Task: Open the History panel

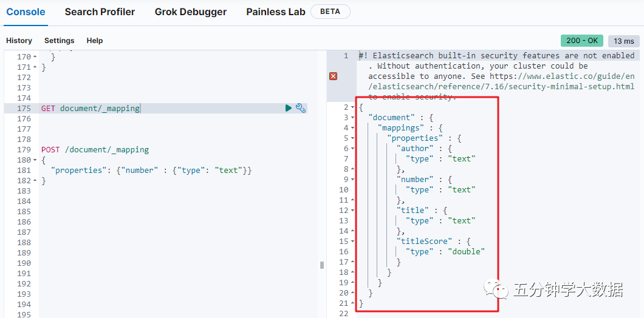Action: click(x=19, y=41)
